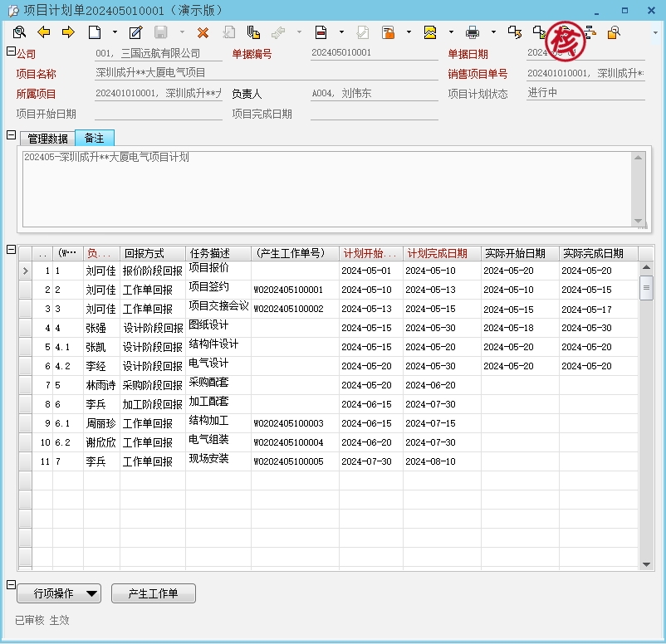
Task: Click the empty 项目完成日期 field
Action: point(375,113)
